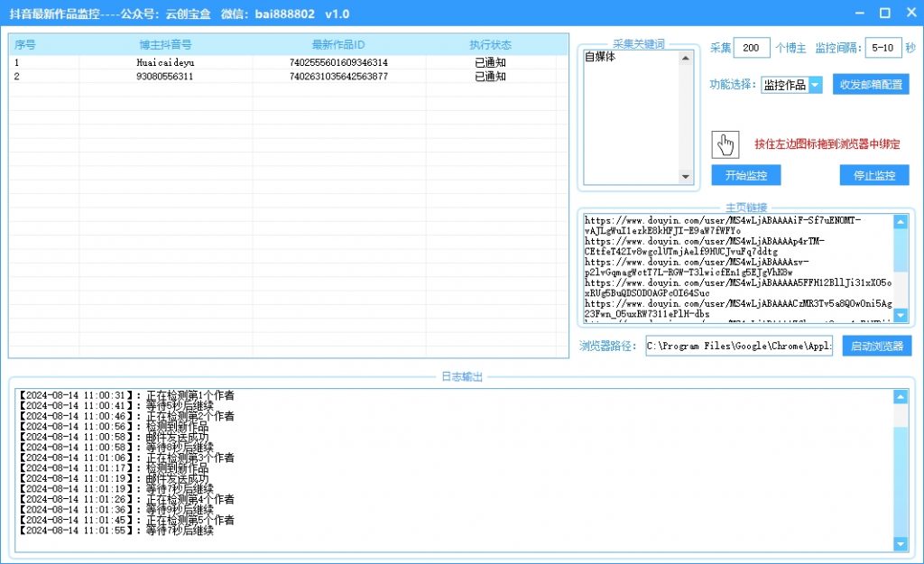Click the 监控间隔 field showing 5-10
The width and height of the screenshot is (924, 564).
(882, 49)
